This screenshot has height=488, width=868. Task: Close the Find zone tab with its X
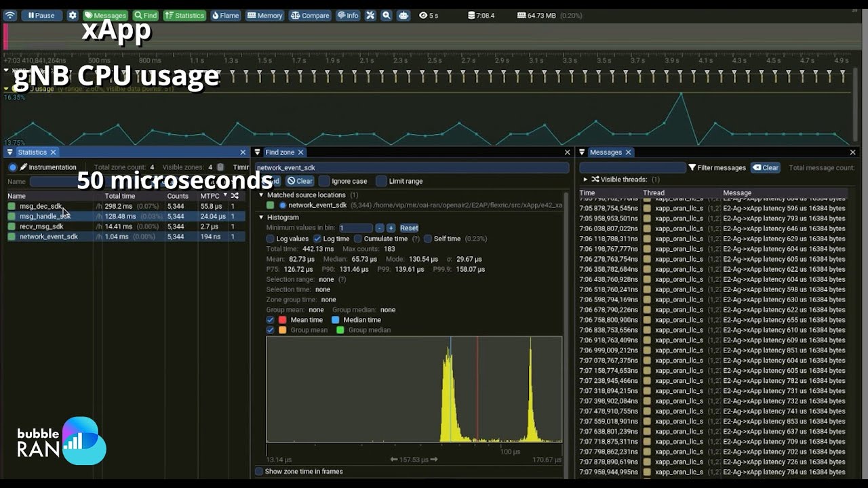300,152
